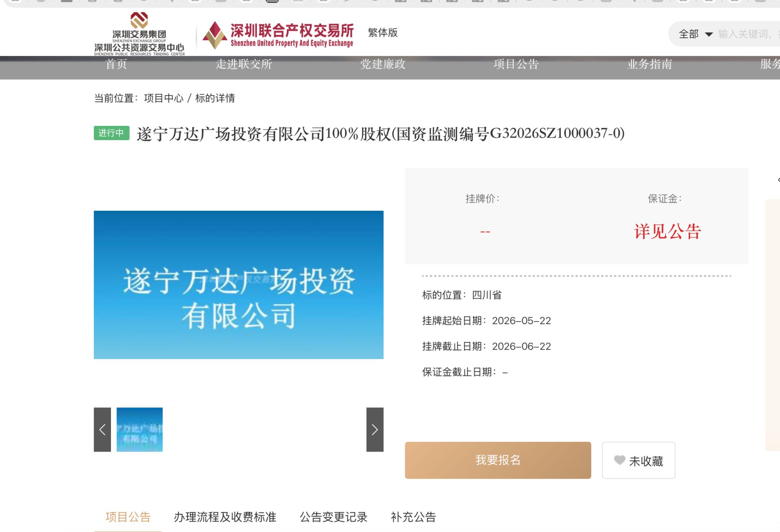Switch to 公告变更记录 tab
The image size is (780, 532).
pos(333,517)
